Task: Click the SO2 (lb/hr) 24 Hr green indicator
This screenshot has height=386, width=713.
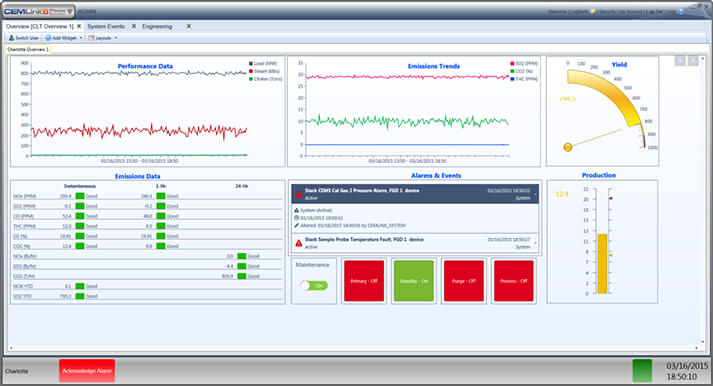Action: coord(241,266)
